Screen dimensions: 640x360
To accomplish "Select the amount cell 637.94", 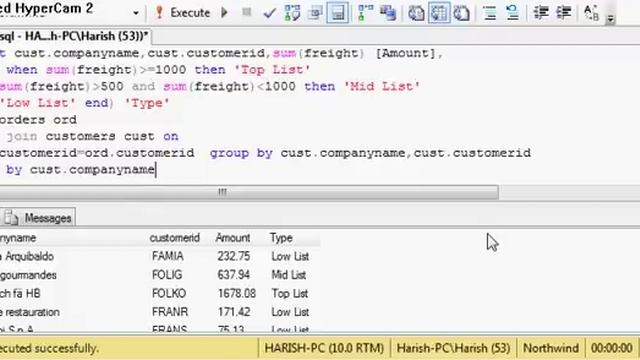I will 233,275.
